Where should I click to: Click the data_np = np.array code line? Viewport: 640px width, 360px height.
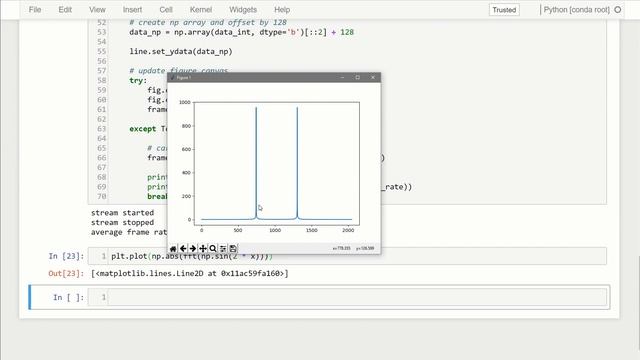[242, 32]
